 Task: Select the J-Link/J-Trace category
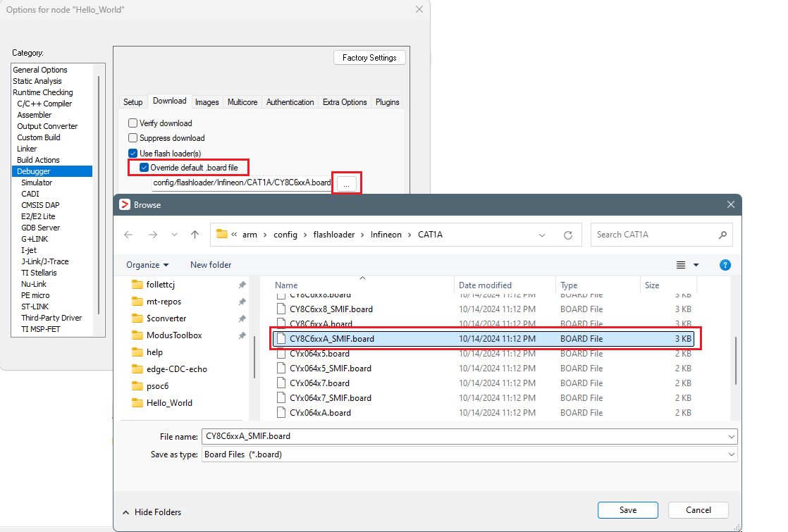(x=44, y=261)
